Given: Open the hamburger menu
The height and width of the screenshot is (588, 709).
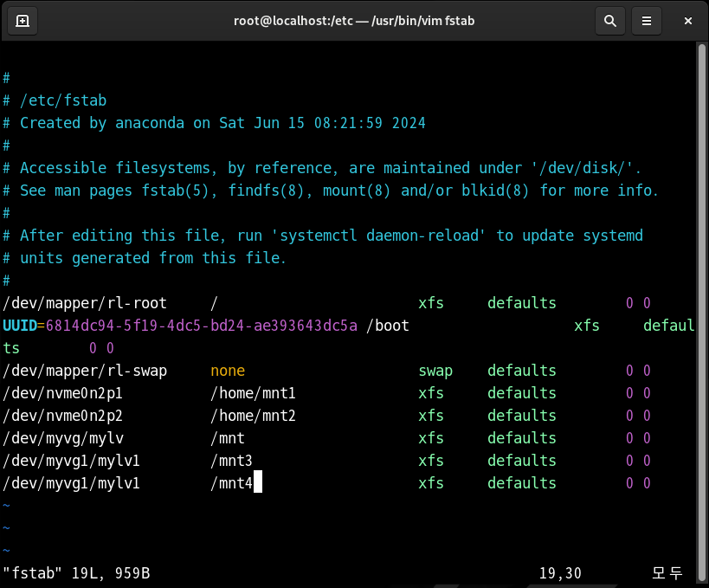Looking at the screenshot, I should (x=647, y=21).
